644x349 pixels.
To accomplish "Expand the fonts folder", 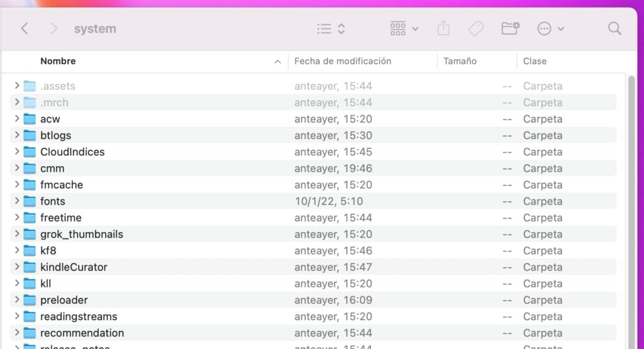I will tap(17, 201).
